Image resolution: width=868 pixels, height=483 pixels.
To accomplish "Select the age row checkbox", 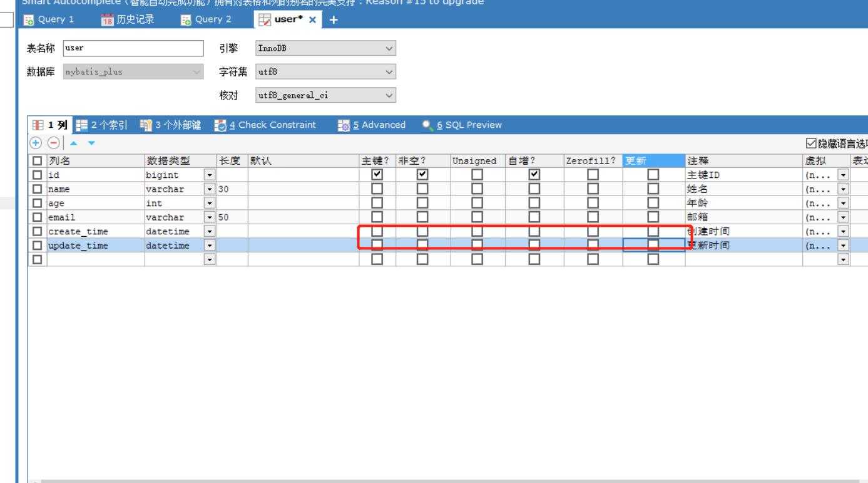I will (38, 203).
